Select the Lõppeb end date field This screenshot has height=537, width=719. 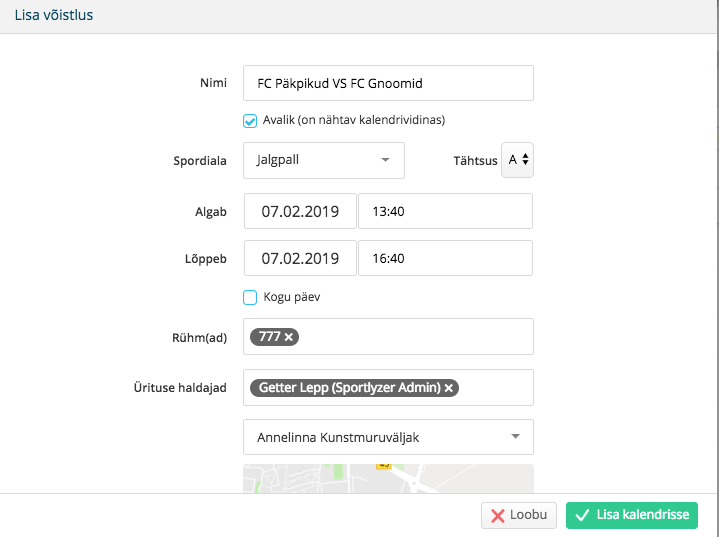[300, 258]
